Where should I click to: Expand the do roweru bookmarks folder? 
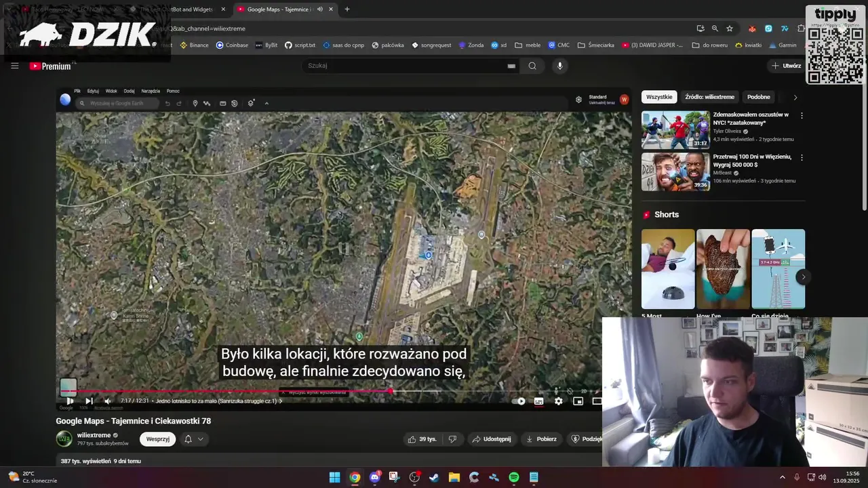[710, 45]
